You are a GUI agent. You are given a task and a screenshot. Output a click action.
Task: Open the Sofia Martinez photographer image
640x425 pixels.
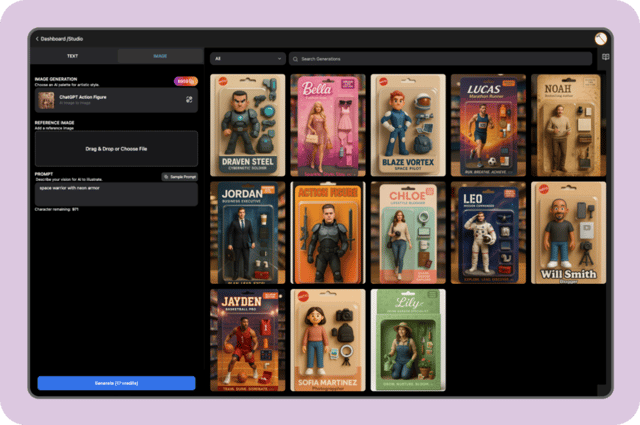[x=328, y=340]
